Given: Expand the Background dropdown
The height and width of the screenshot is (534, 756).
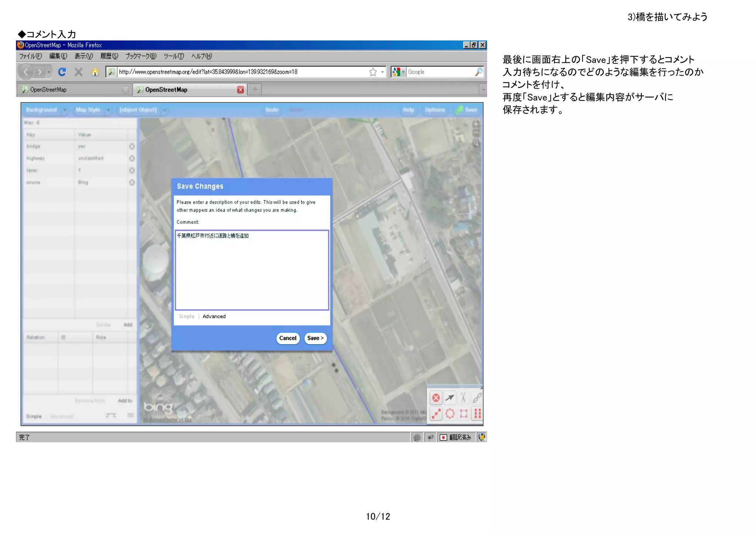Looking at the screenshot, I should coord(65,110).
